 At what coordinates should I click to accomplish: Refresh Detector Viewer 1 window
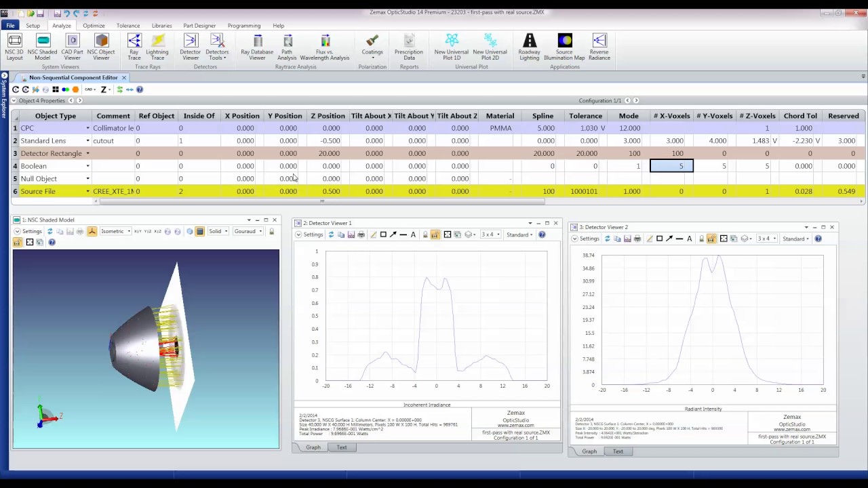point(331,235)
